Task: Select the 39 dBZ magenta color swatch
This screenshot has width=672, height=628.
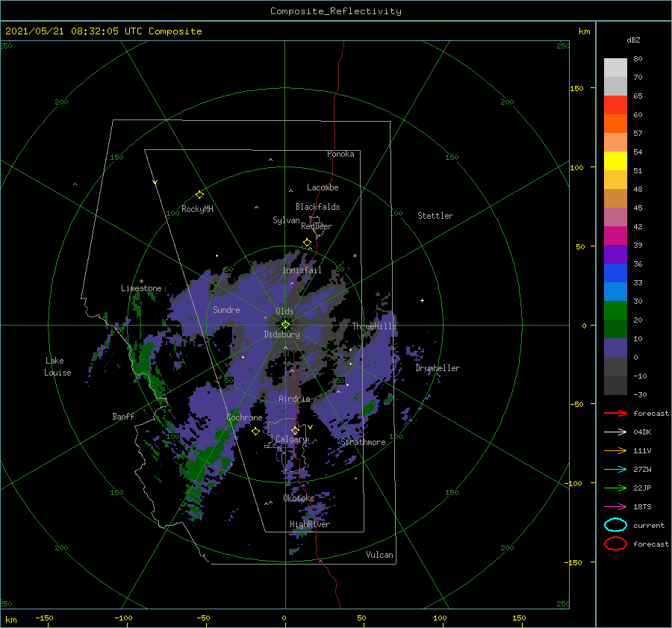Action: pos(615,235)
